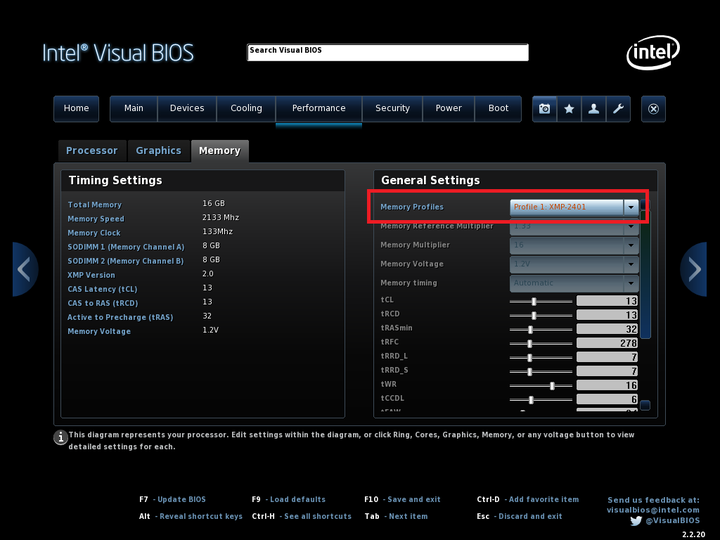Viewport: 720px width, 540px height.
Task: Click the Home button
Action: point(76,108)
